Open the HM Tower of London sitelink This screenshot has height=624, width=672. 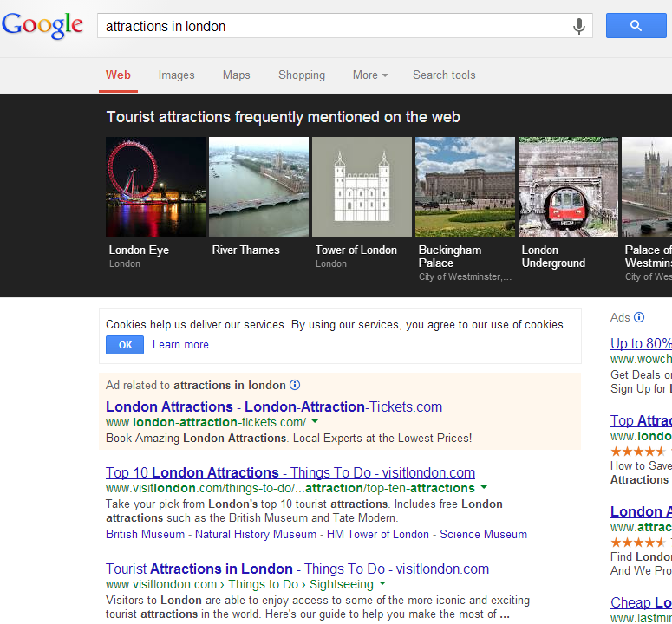[x=377, y=535]
